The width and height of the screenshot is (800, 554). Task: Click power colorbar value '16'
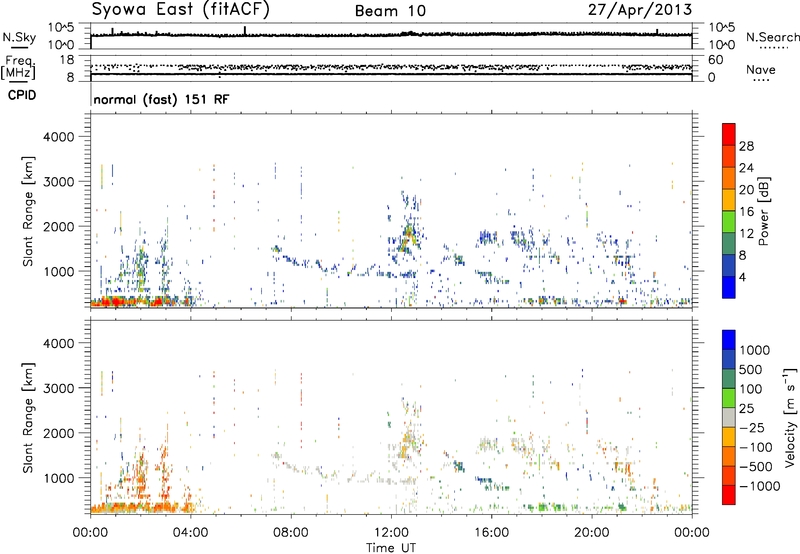[x=746, y=212]
